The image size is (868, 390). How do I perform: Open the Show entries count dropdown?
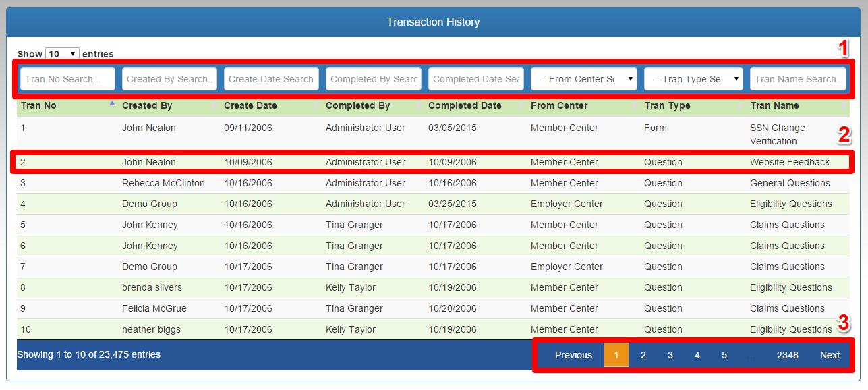pyautogui.click(x=62, y=54)
